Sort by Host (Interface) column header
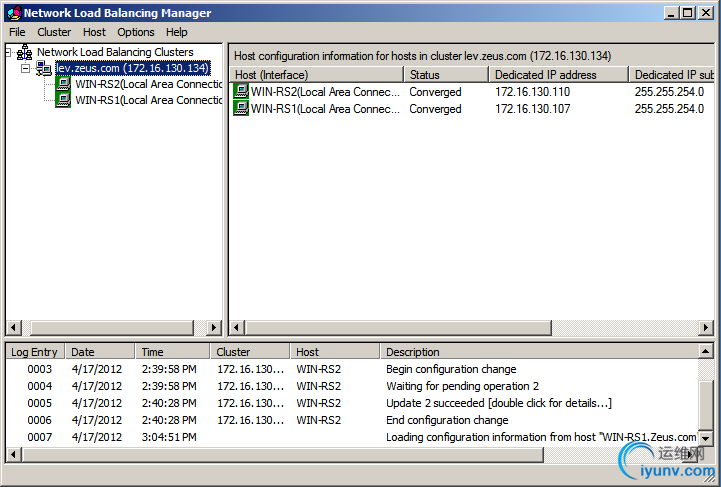The image size is (721, 487). [x=316, y=74]
